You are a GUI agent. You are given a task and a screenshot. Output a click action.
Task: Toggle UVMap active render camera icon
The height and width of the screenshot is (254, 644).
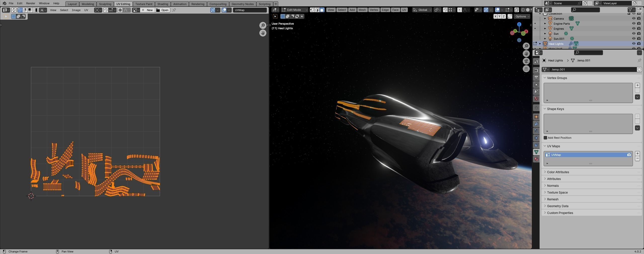(x=629, y=155)
